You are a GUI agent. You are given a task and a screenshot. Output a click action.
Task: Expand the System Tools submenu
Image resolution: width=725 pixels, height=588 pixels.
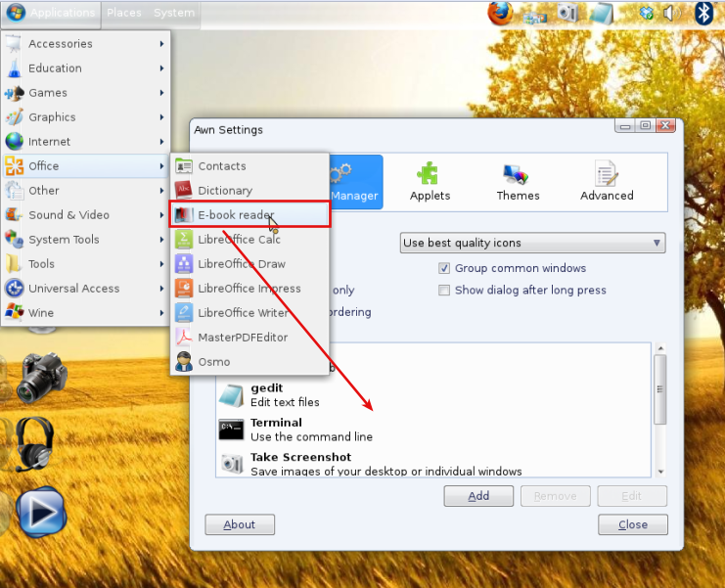(85, 240)
